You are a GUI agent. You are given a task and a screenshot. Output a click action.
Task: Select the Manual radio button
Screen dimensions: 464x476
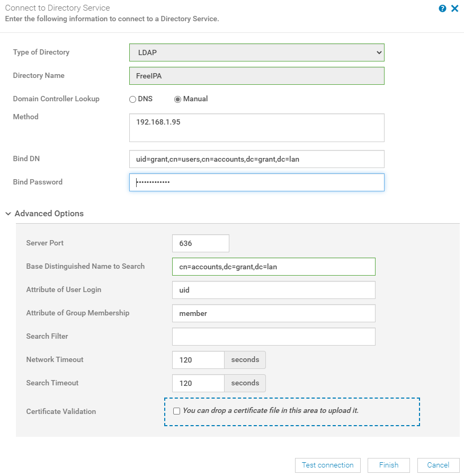pyautogui.click(x=177, y=99)
